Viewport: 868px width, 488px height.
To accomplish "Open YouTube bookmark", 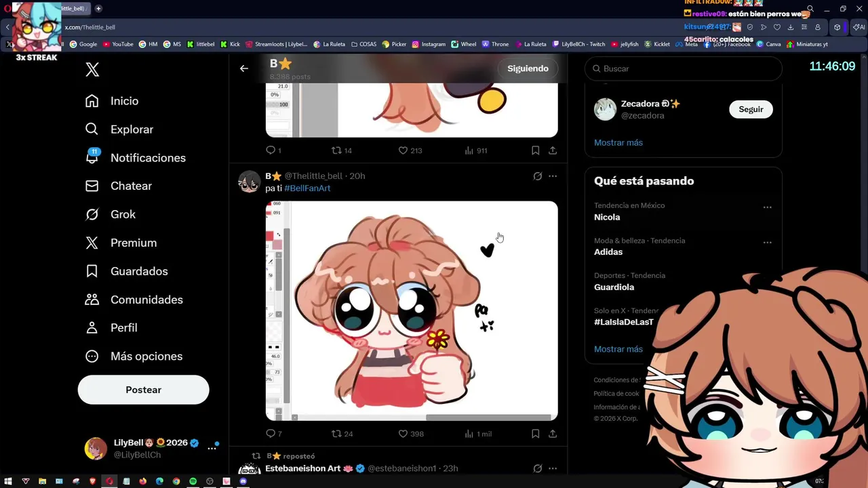I will pos(117,44).
